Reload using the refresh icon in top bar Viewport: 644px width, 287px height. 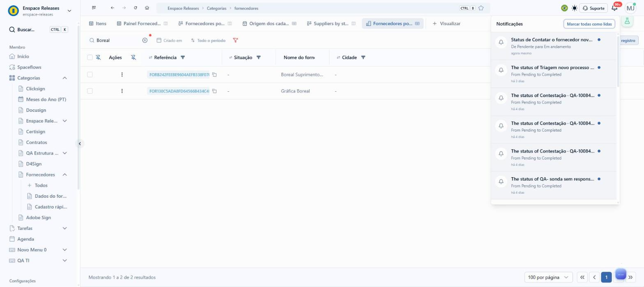(x=136, y=8)
